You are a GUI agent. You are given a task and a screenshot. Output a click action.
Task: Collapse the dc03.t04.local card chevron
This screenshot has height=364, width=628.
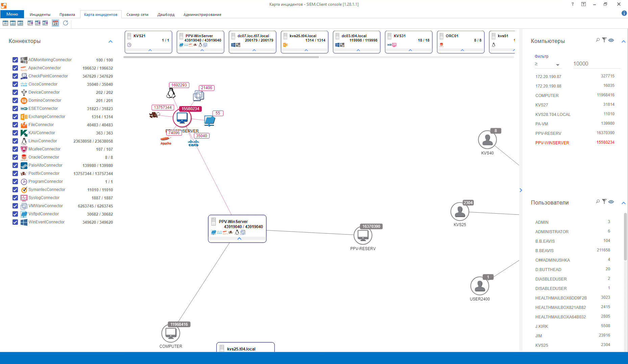click(358, 50)
